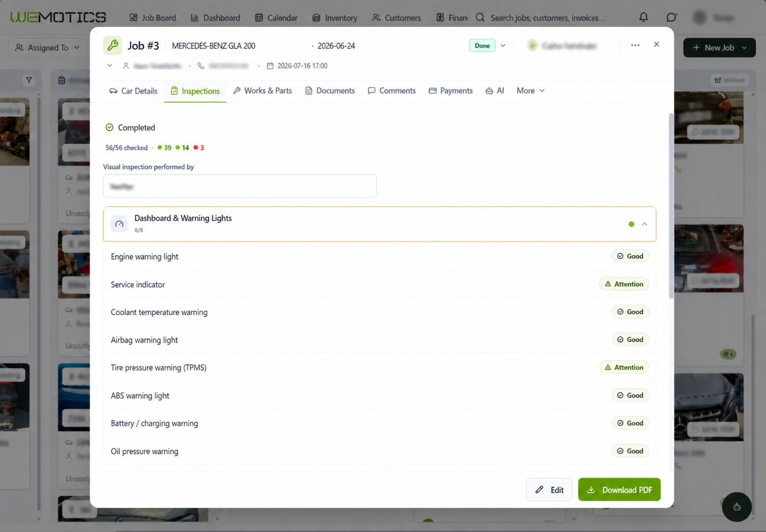Image resolution: width=766 pixels, height=532 pixels.
Task: Click Attention status for Service indicator
Action: click(x=624, y=284)
